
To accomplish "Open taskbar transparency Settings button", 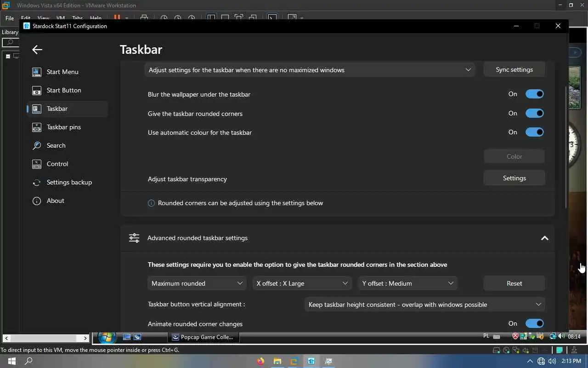I will click(x=514, y=178).
